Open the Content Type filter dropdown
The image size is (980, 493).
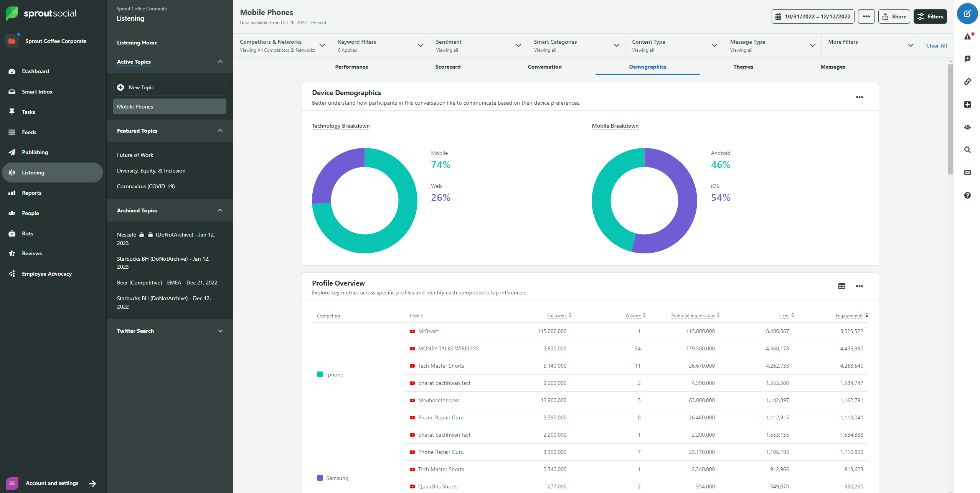click(x=714, y=45)
